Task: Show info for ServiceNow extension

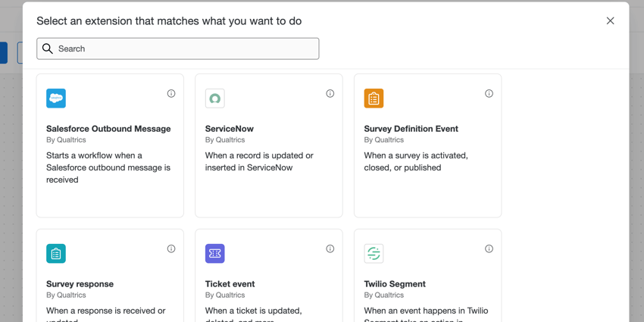Action: [330, 94]
